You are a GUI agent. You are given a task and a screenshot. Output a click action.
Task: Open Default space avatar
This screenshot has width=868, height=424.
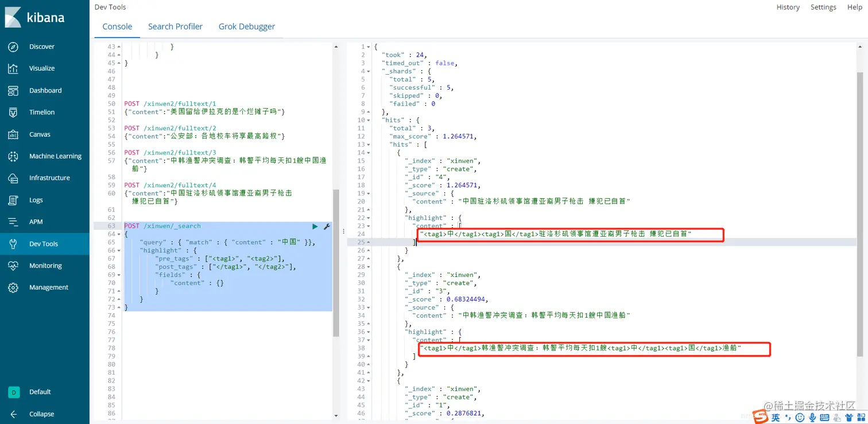click(13, 392)
